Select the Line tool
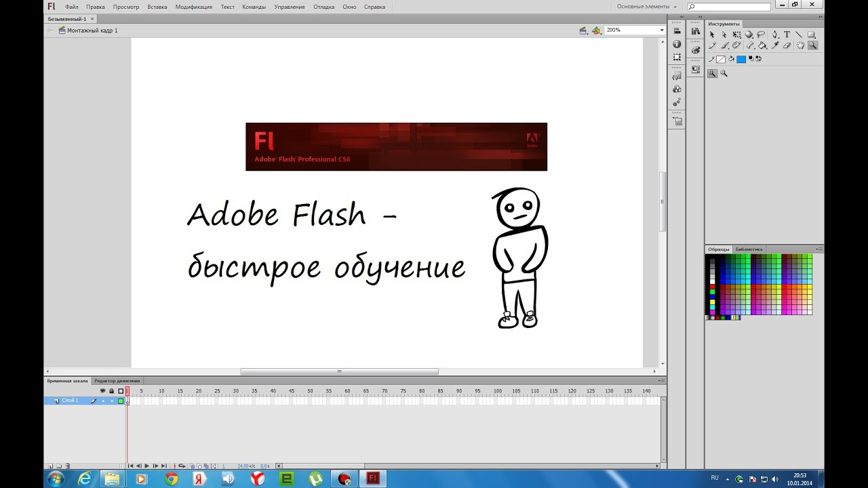 [799, 35]
